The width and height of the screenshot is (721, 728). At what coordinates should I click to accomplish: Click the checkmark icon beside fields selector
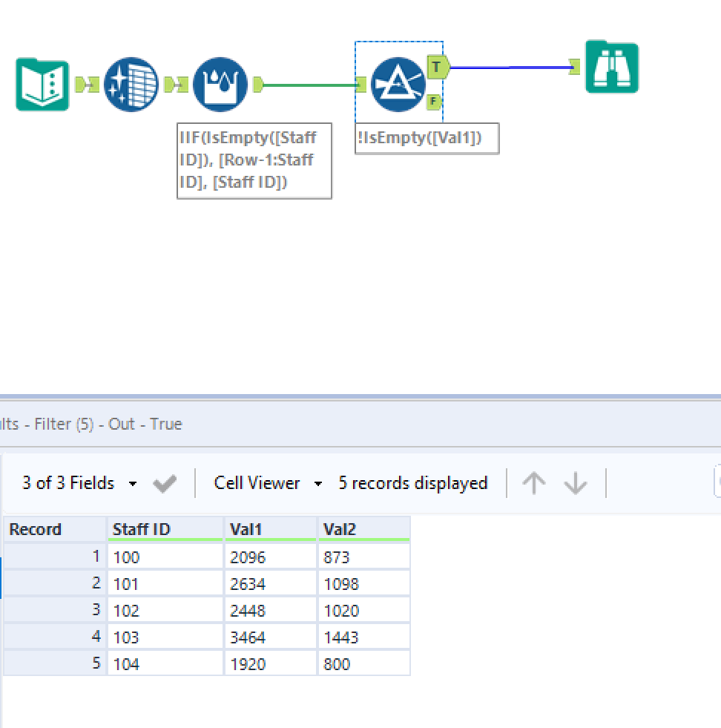pos(165,484)
